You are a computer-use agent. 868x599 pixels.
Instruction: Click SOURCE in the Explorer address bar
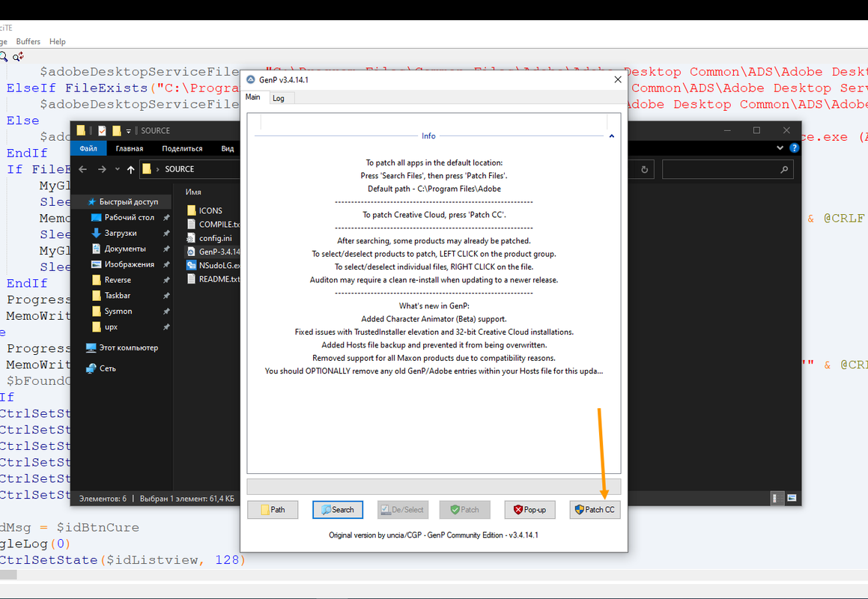(x=179, y=169)
